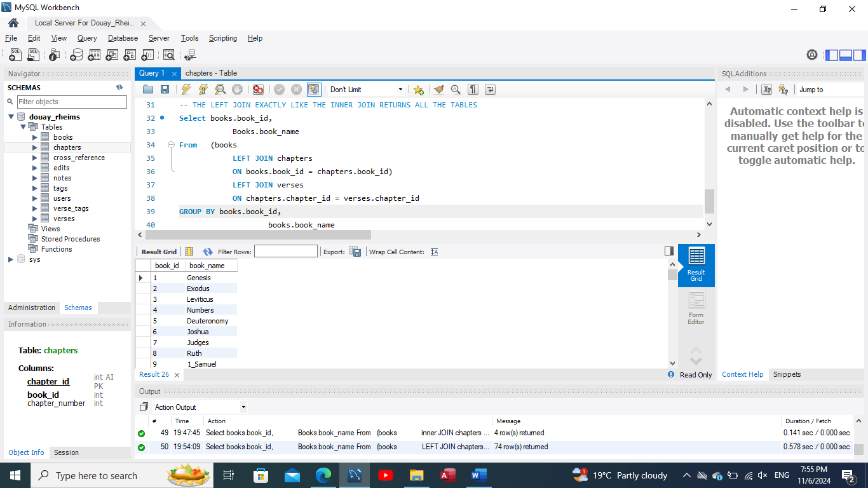Open the Don't Limit rows dropdown
This screenshot has height=488, width=868.
[x=366, y=90]
